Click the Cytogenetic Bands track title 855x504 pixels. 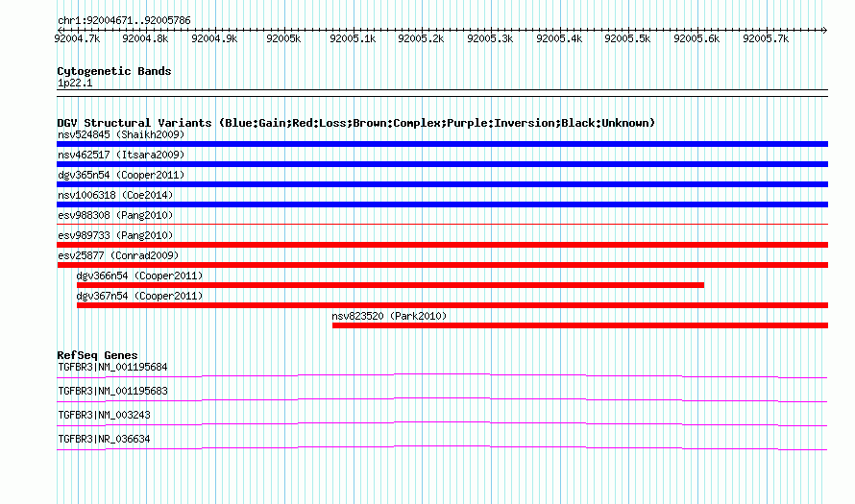coord(114,71)
